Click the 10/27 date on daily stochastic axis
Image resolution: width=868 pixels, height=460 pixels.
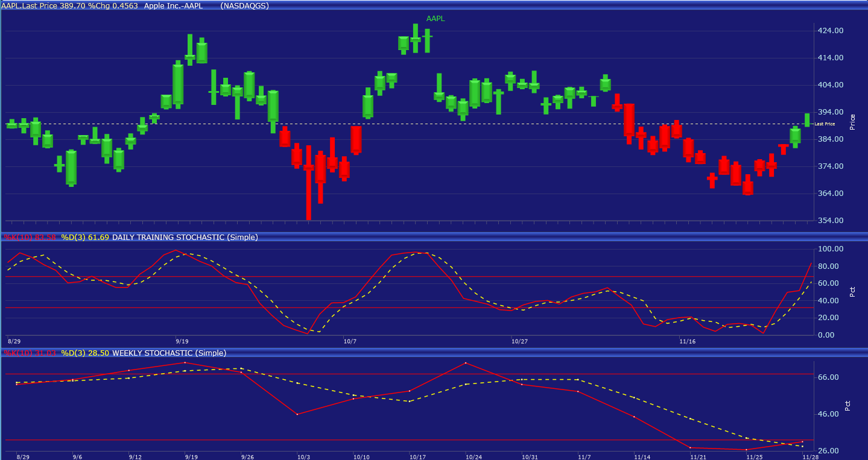520,341
